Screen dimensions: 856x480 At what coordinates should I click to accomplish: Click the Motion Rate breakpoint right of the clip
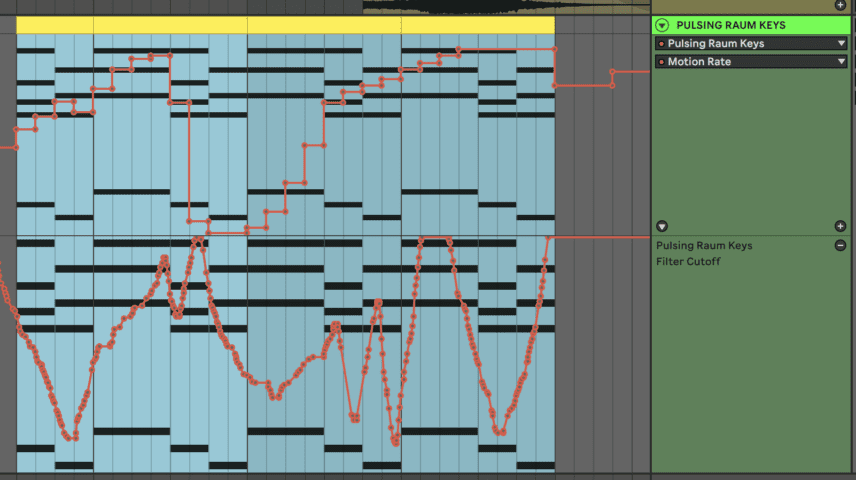click(612, 72)
